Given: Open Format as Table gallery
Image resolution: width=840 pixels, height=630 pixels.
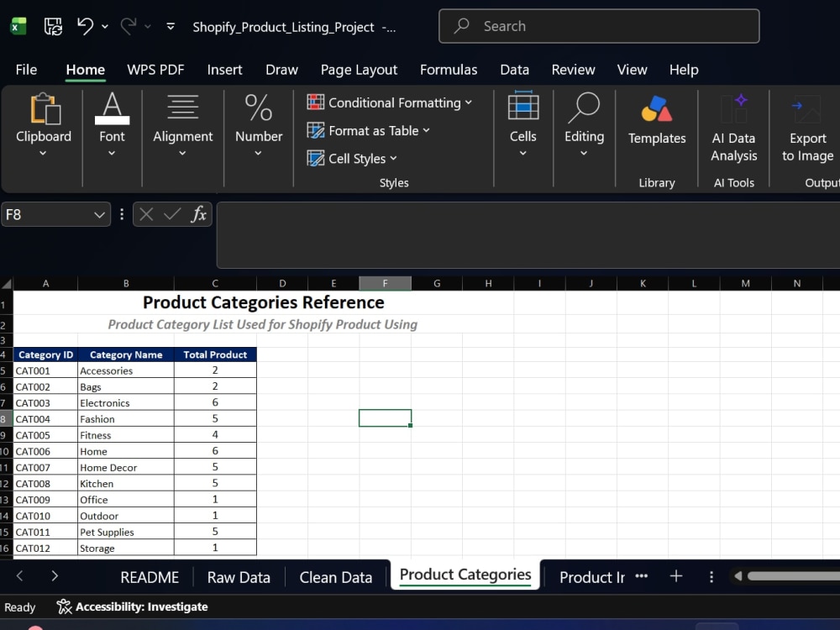Looking at the screenshot, I should [369, 130].
